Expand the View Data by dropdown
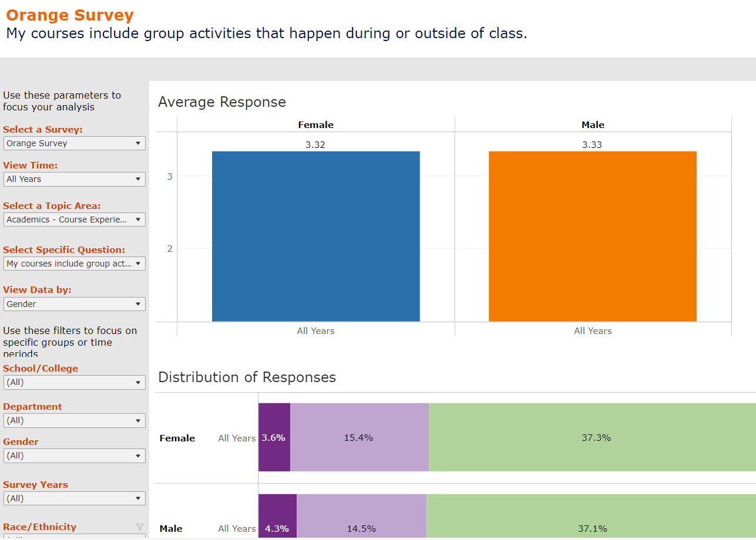Viewport: 756px width, 540px height. click(x=74, y=304)
